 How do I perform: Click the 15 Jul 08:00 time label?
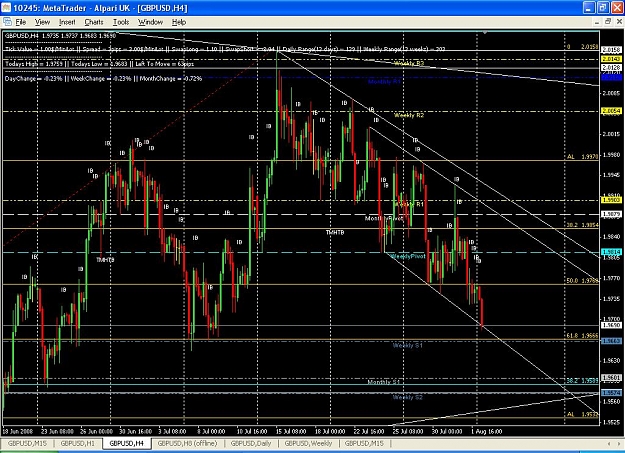click(x=291, y=431)
